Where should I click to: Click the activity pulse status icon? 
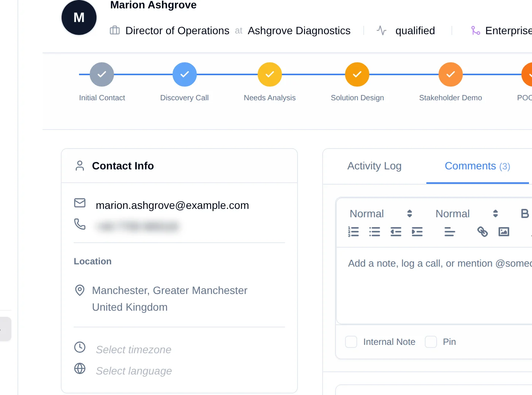point(382,30)
